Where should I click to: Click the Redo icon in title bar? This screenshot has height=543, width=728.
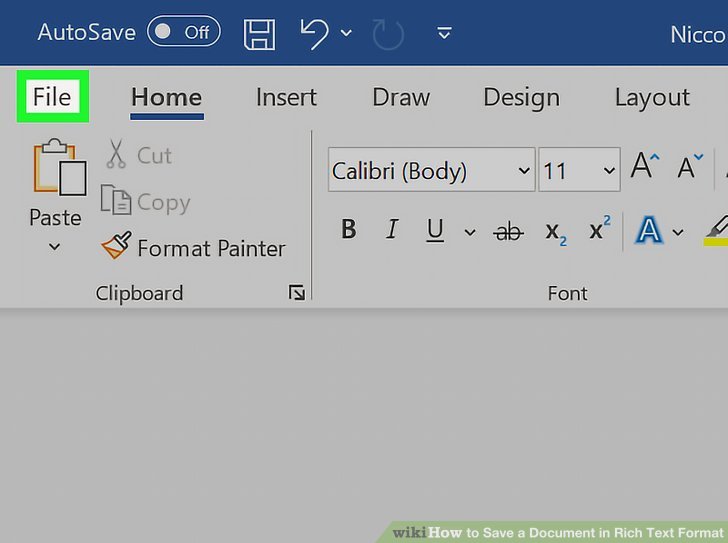pos(388,34)
